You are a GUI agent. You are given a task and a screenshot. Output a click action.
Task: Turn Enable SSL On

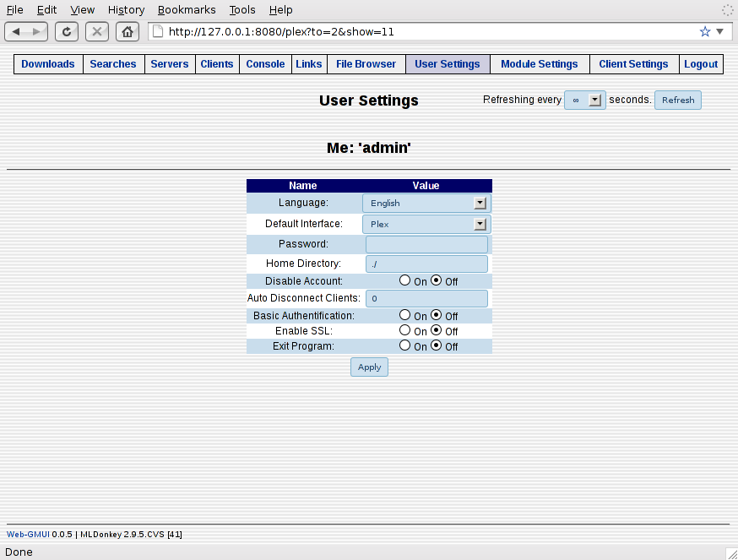(x=404, y=330)
